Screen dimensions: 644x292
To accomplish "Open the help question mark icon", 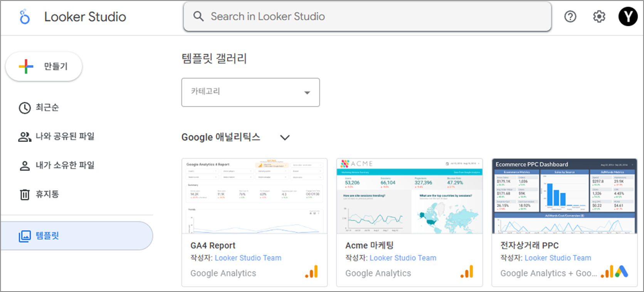I will click(x=570, y=17).
